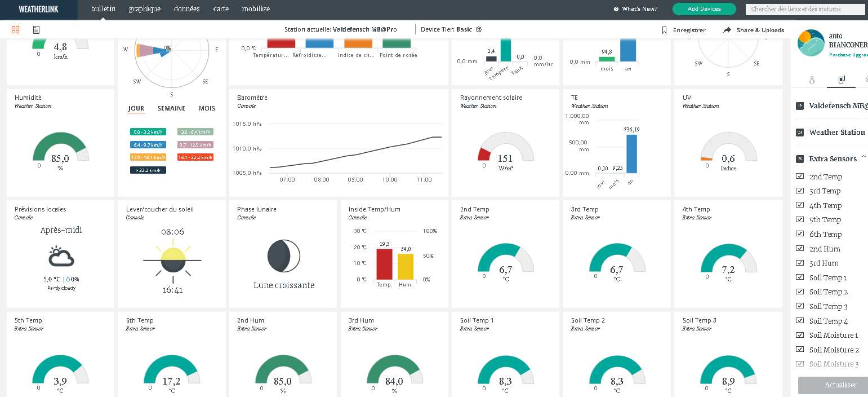Click the Enregistrer bookmark icon
This screenshot has height=397, width=868.
coord(664,30)
